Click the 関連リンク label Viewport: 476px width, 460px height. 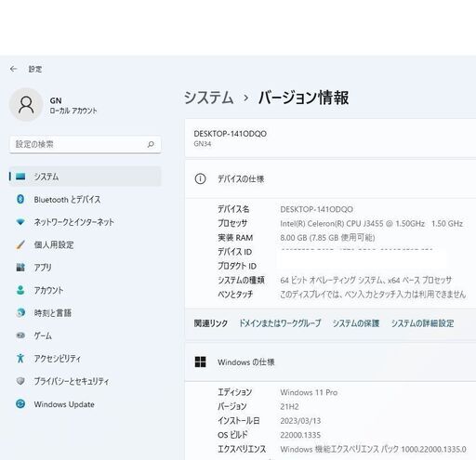[211, 323]
